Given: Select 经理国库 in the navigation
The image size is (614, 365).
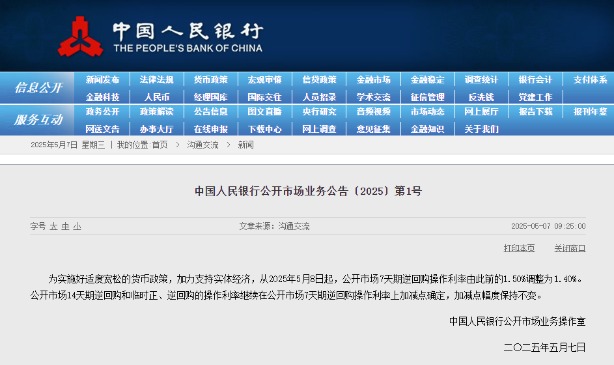Looking at the screenshot, I should click(210, 97).
